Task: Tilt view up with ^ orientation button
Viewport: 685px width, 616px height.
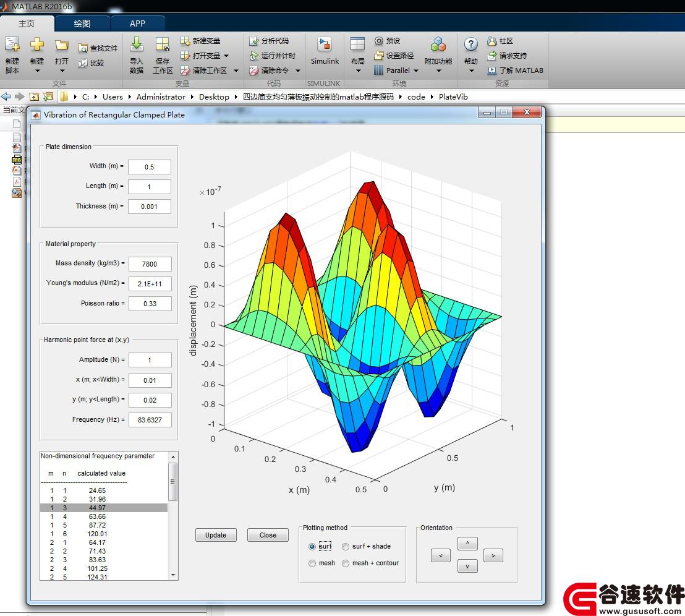Action: [467, 544]
